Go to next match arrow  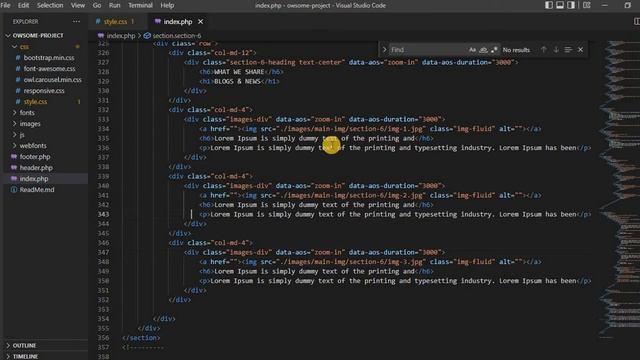556,50
